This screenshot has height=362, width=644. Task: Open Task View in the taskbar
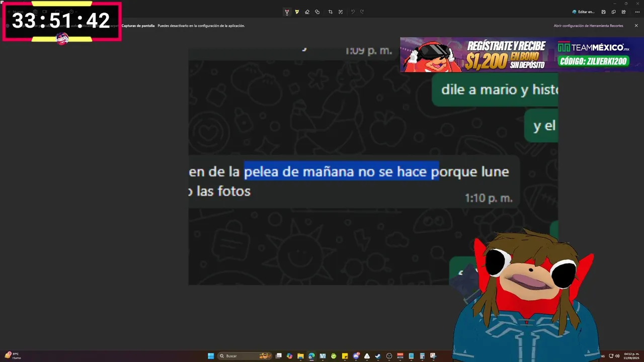(279, 356)
